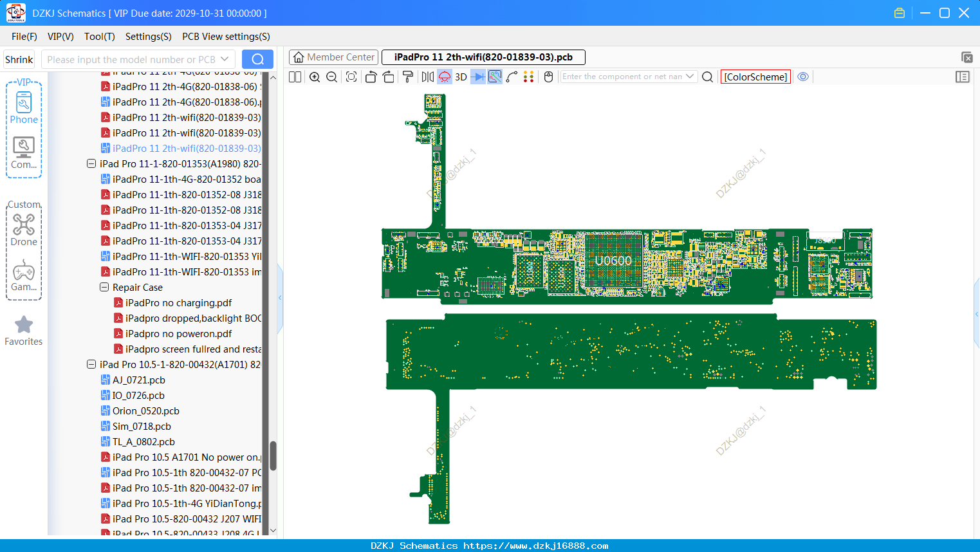Open the Settings(S) menu

[149, 37]
